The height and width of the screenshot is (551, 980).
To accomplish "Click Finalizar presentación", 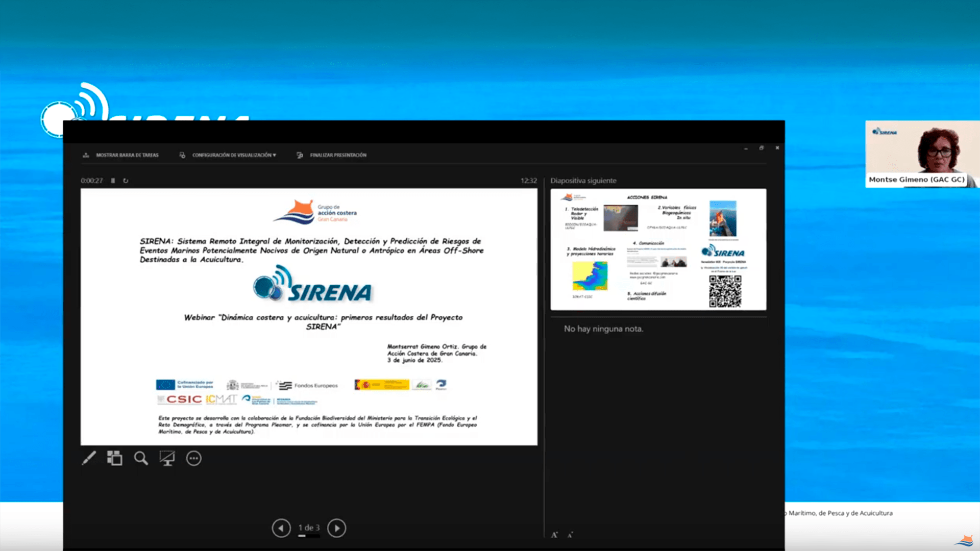I will coord(337,155).
